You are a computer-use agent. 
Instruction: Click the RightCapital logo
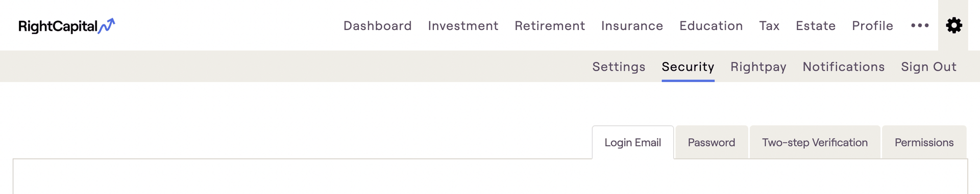tap(67, 26)
